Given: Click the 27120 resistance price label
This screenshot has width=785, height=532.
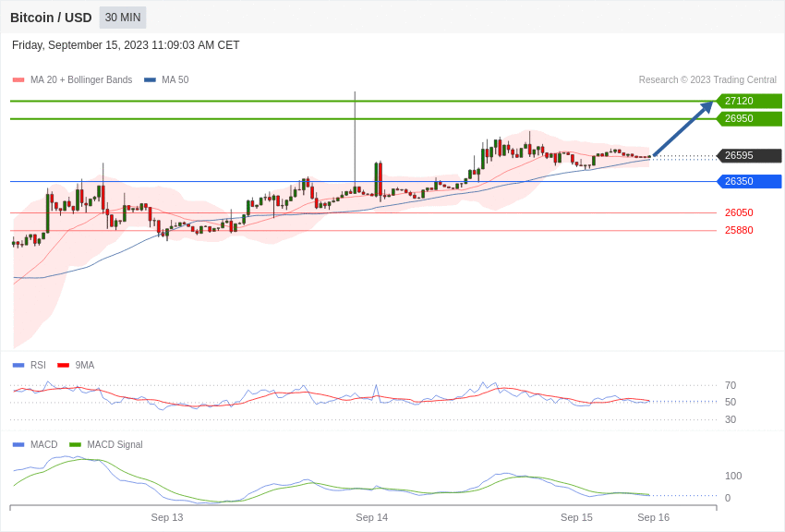Looking at the screenshot, I should 750,101.
